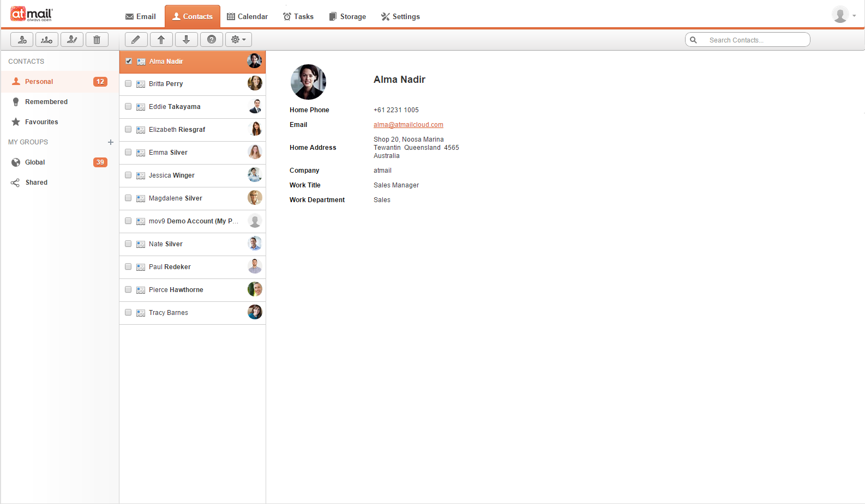Click the vCard icon beside Jessica Winger
Viewport: 865px width, 504px height.
[141, 175]
